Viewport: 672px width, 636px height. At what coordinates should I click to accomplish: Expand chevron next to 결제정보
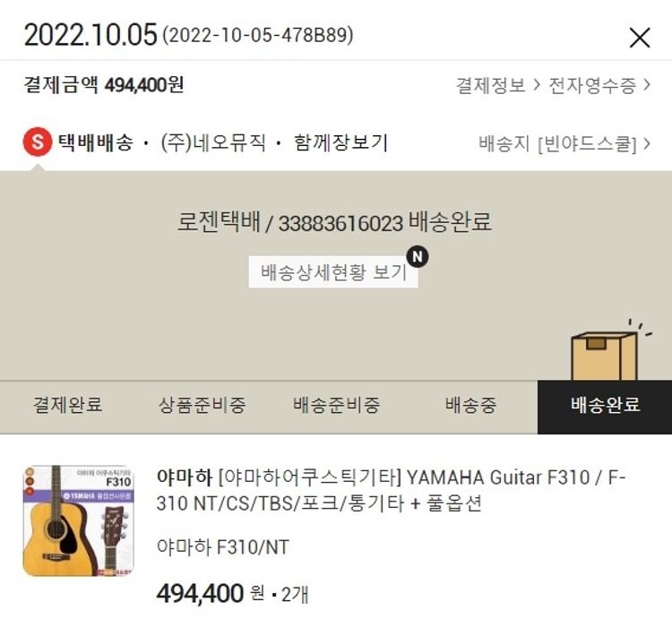(537, 85)
